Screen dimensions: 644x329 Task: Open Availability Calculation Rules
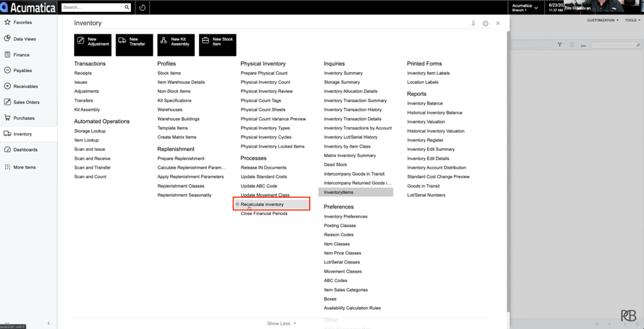pyautogui.click(x=352, y=308)
